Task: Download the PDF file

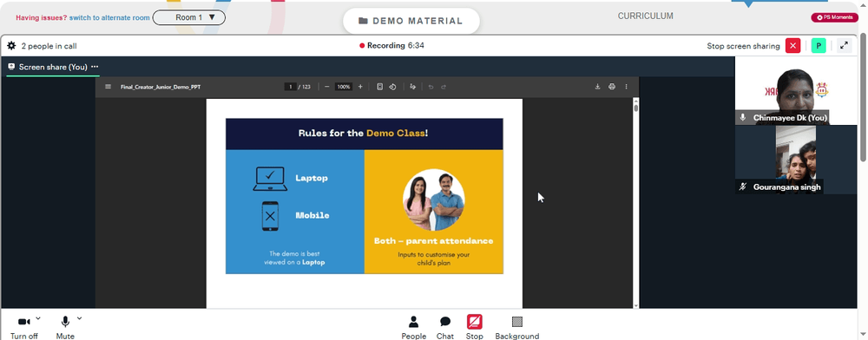Action: 597,87
